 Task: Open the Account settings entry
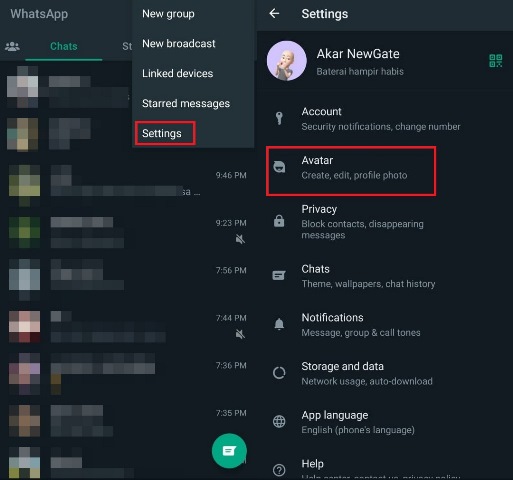(x=385, y=118)
